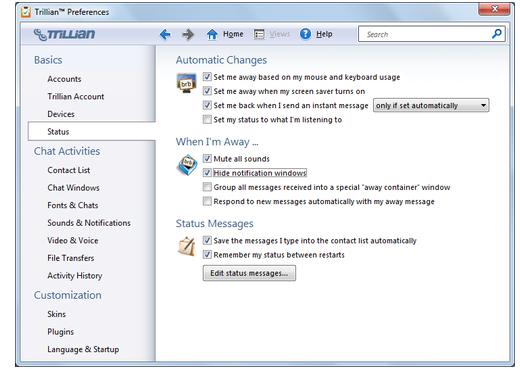Click the Trillian logo

click(x=64, y=34)
